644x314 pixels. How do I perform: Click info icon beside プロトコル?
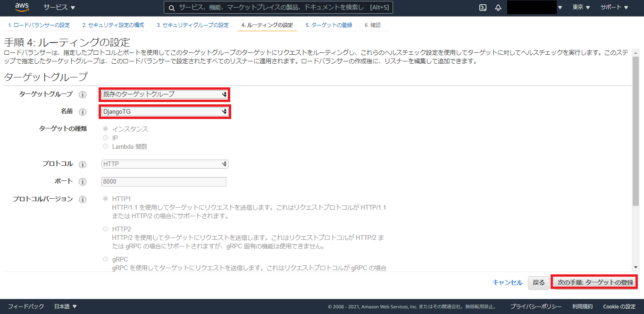pos(83,164)
